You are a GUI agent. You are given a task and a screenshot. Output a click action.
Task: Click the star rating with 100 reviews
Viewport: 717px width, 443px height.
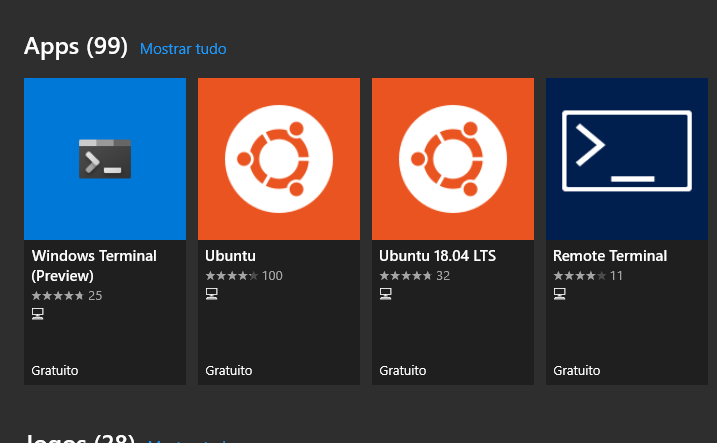tap(244, 276)
